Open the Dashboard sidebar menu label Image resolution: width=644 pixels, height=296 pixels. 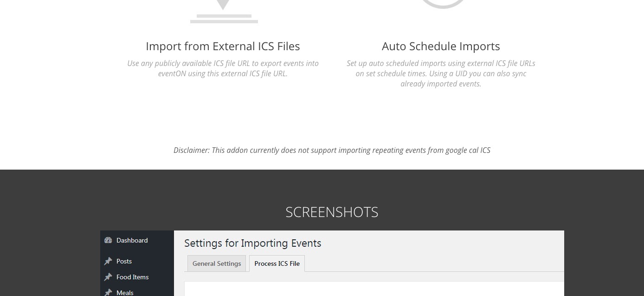tap(132, 240)
